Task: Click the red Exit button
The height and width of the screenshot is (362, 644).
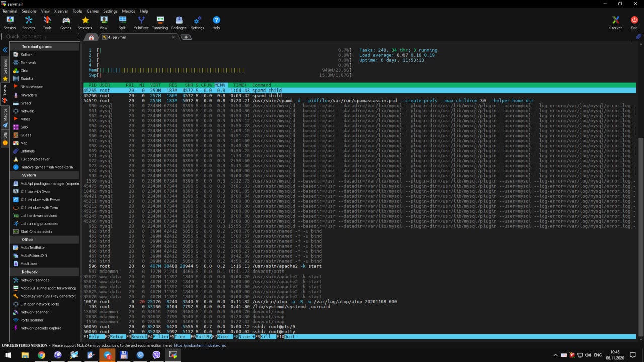Action: click(634, 23)
